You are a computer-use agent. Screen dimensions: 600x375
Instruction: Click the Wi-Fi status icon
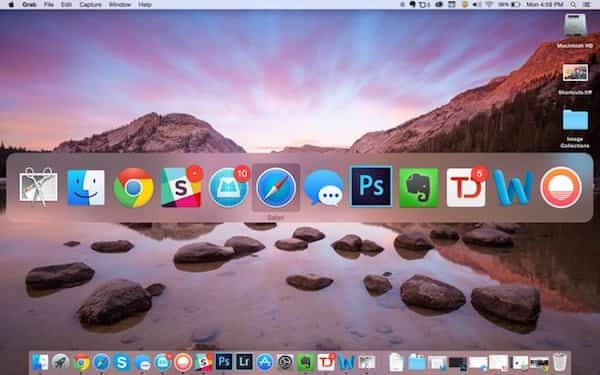tap(489, 5)
